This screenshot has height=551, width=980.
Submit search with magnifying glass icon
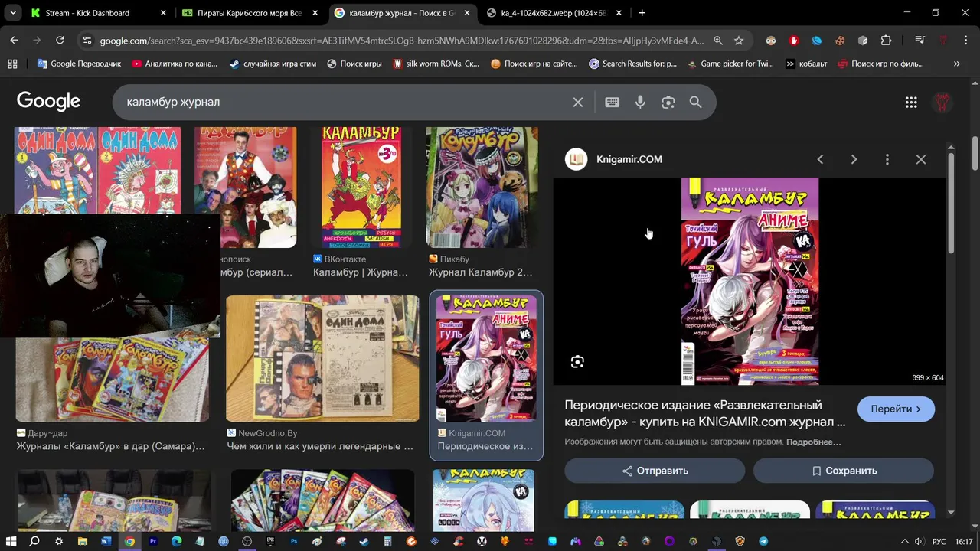click(695, 102)
